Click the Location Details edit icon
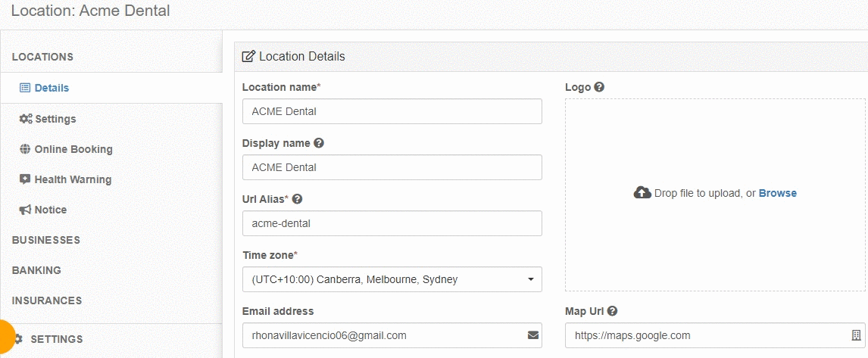This screenshot has width=868, height=358. pyautogui.click(x=248, y=56)
